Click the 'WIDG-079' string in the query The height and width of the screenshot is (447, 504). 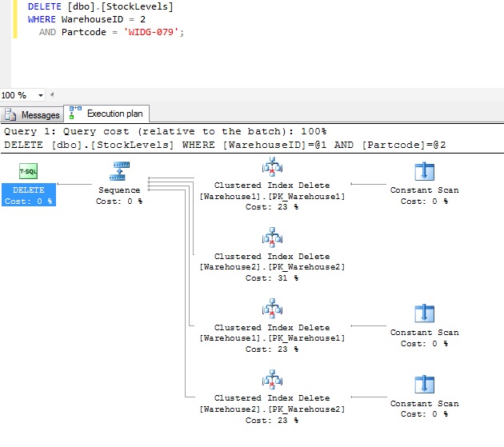pyautogui.click(x=152, y=32)
